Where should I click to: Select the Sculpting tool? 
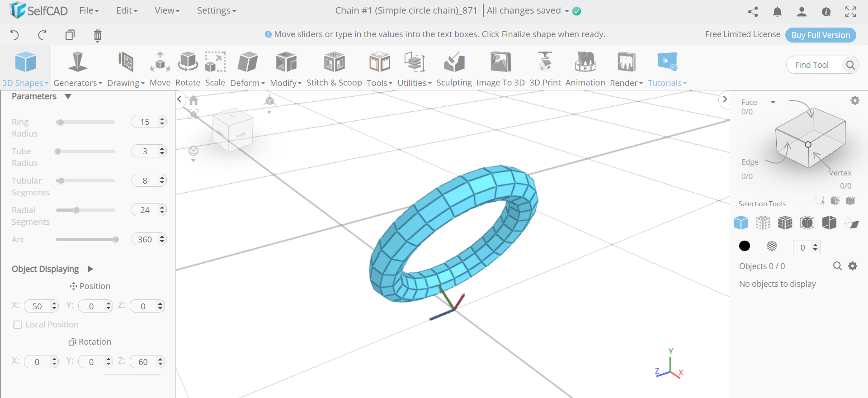click(454, 69)
